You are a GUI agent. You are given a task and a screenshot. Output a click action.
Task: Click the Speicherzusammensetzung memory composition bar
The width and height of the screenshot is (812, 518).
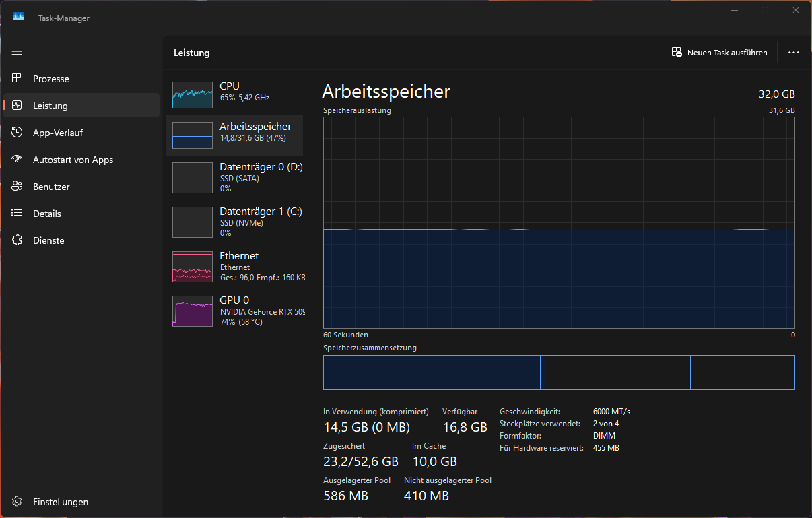point(559,373)
